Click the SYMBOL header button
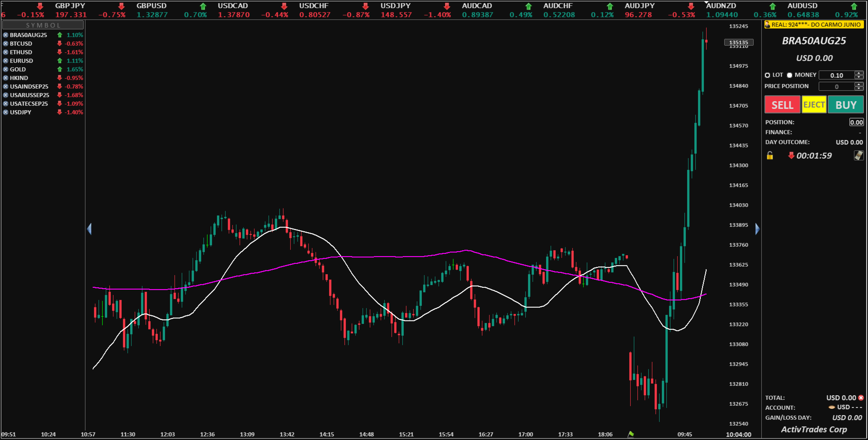This screenshot has height=440, width=868. point(43,25)
